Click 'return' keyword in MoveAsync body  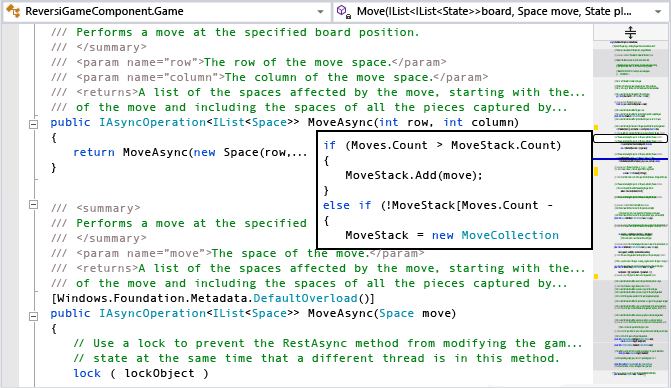94,152
